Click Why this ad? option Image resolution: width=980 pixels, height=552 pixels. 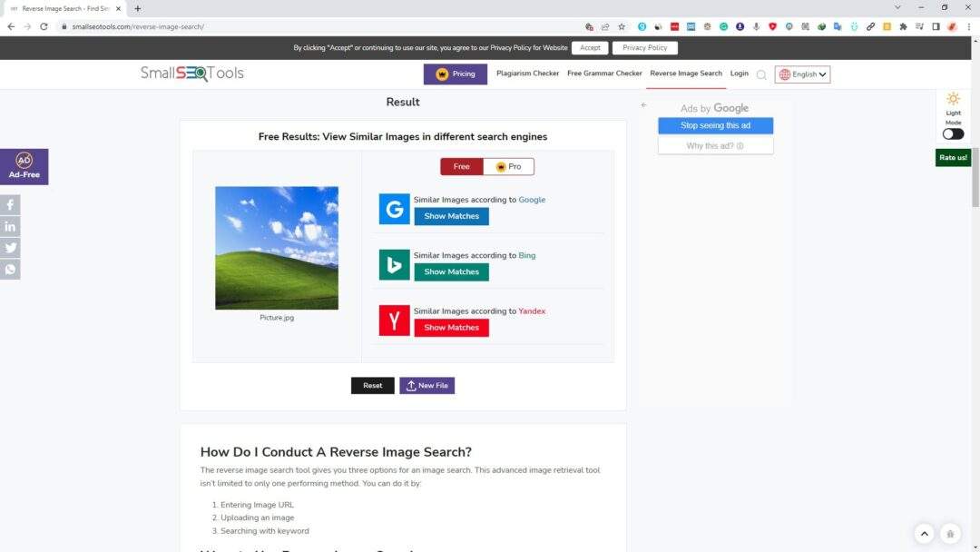(x=715, y=145)
